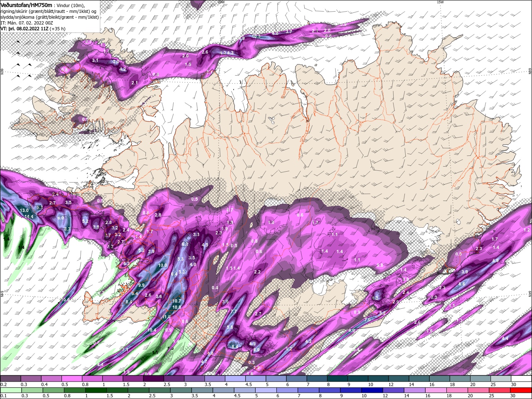Click the 2.2 value in the southern area

click(x=257, y=272)
